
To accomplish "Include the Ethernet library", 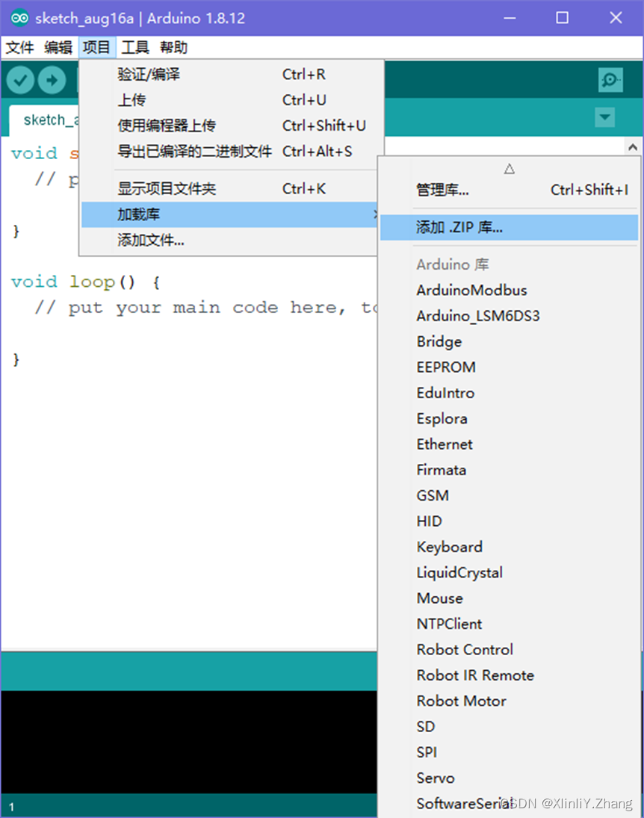I will pyautogui.click(x=509, y=444).
